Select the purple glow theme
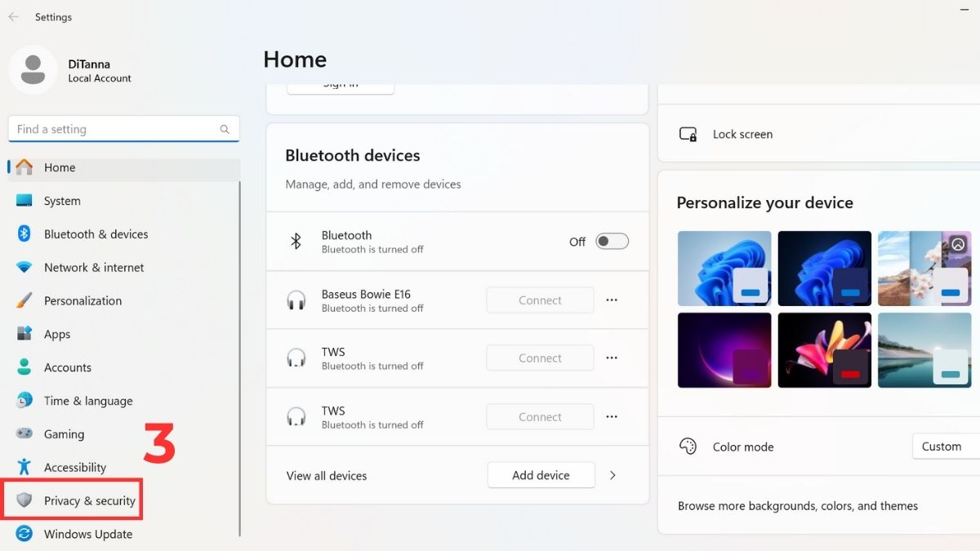Viewport: 980px width, 551px height. pos(724,350)
